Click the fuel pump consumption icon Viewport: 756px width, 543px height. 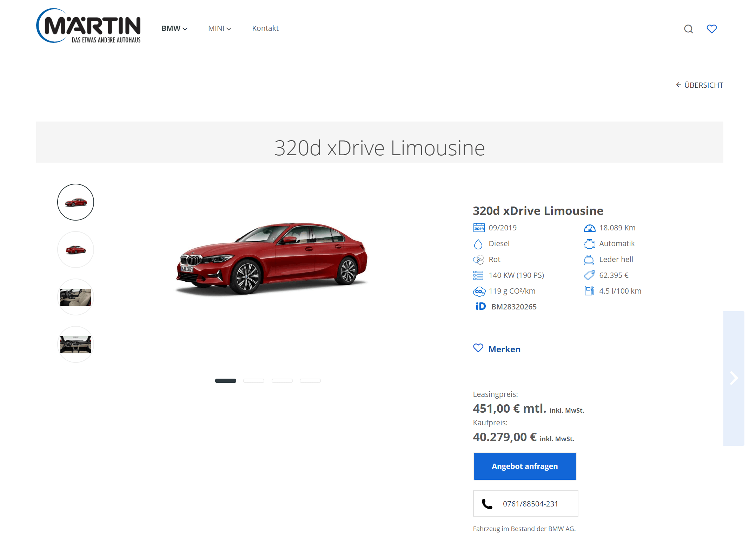tap(589, 291)
